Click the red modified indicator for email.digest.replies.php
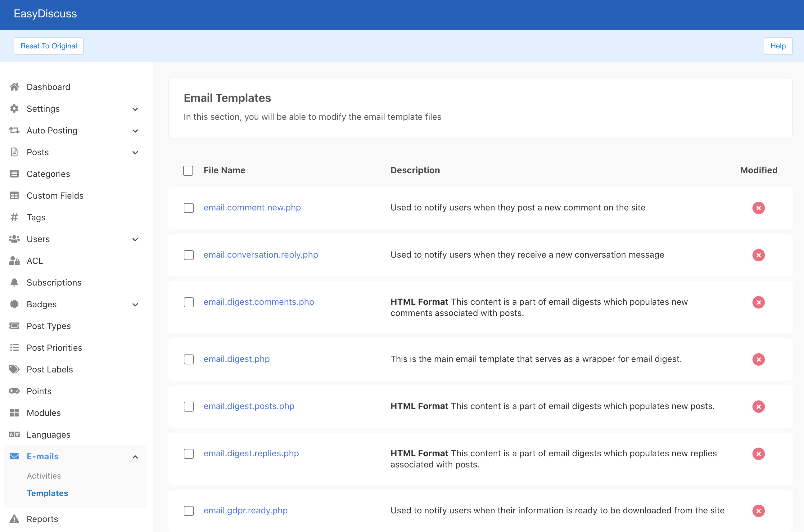Viewport: 804px width, 532px height. click(x=759, y=453)
